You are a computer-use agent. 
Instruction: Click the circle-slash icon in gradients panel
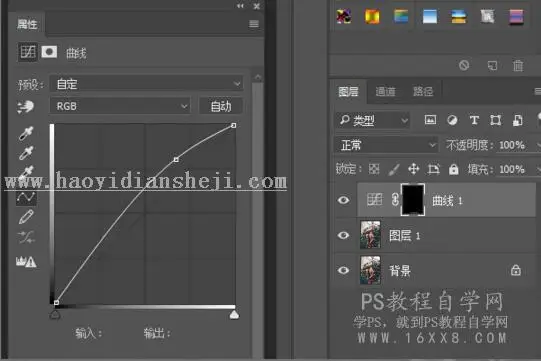[x=464, y=65]
